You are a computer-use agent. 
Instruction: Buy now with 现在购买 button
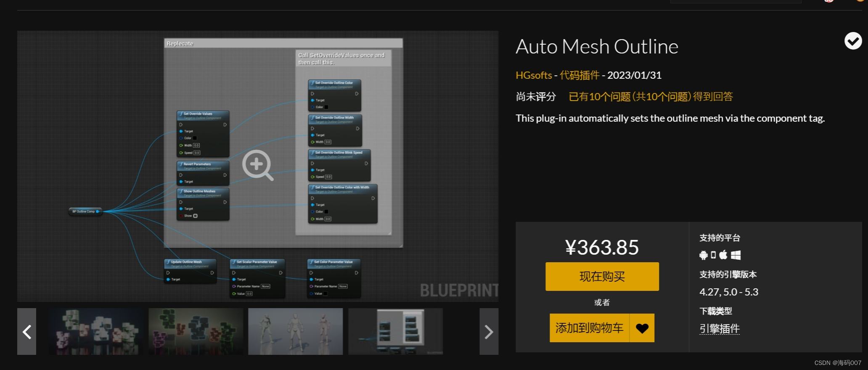coord(602,277)
